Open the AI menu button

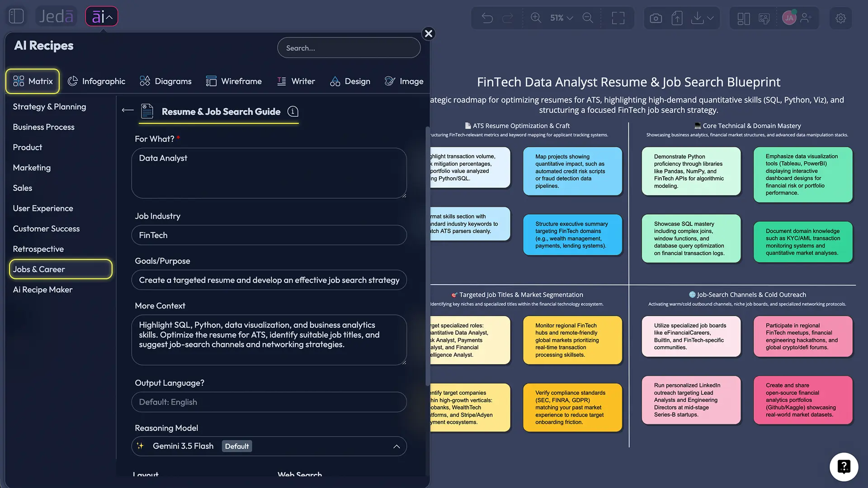click(102, 17)
